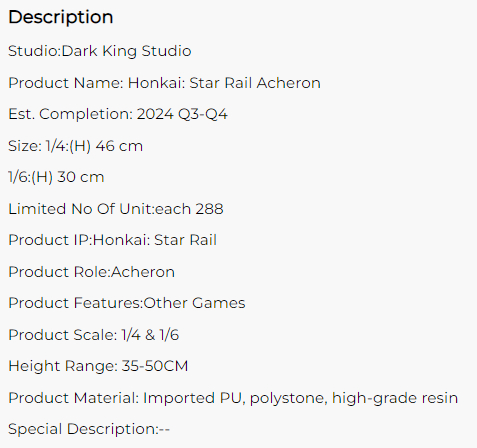Viewport: 477px width, 448px height.
Task: Click the Product Scale 1/4 & 1/6 line
Action: point(94,335)
